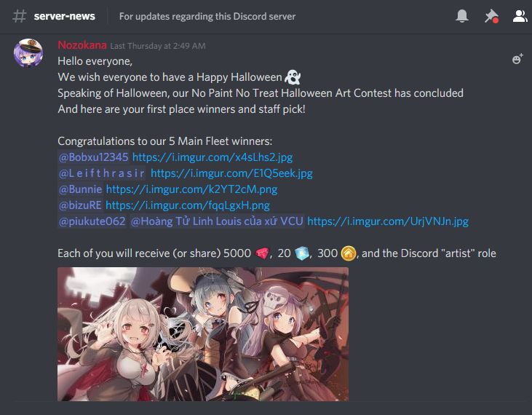Open the E1Q5eek.jpg imgur link
Viewport: 532px width, 415px height.
[231, 173]
